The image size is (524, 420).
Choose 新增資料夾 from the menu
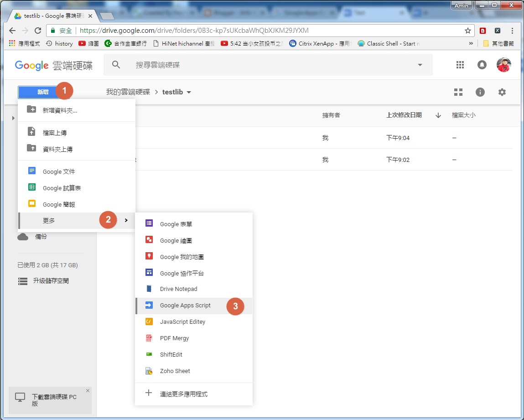click(77, 110)
